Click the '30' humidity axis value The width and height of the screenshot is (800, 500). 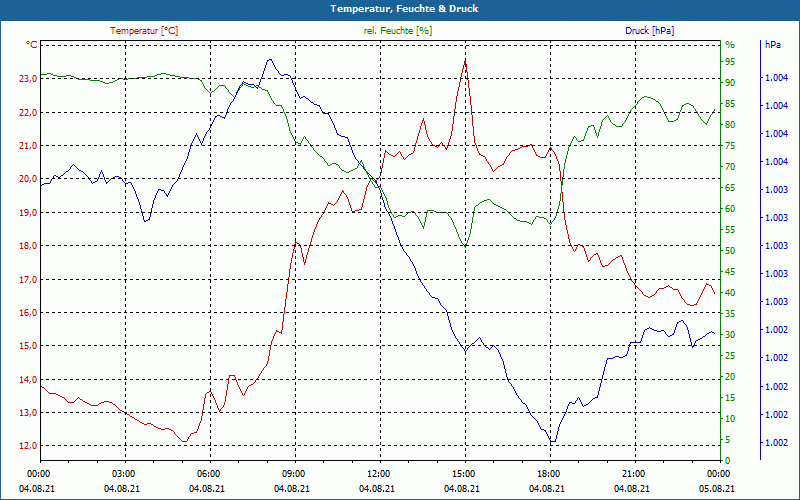click(x=730, y=335)
